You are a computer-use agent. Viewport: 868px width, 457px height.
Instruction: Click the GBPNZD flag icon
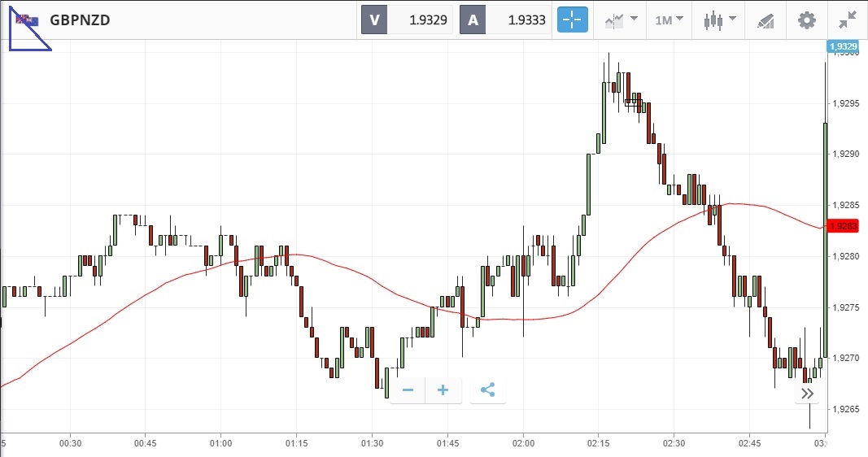27,20
